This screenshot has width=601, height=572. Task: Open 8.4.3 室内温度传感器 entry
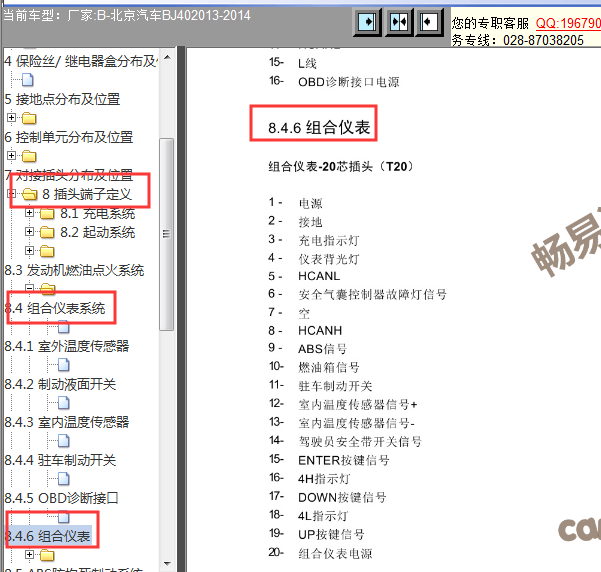tap(67, 422)
